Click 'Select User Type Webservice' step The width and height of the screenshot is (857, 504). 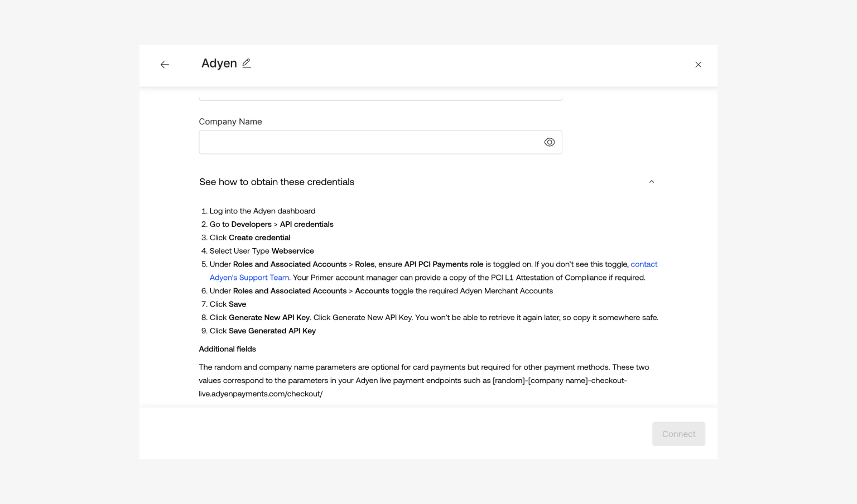click(x=262, y=251)
